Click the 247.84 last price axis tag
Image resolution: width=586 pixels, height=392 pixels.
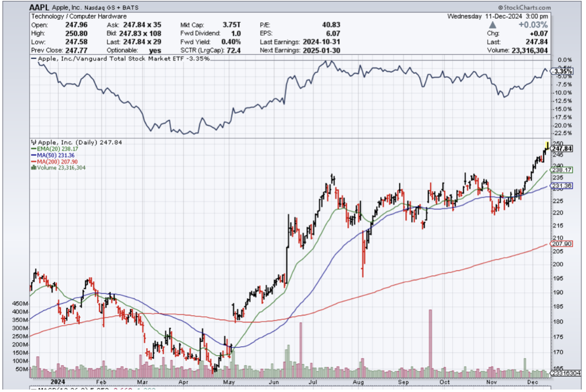562,149
